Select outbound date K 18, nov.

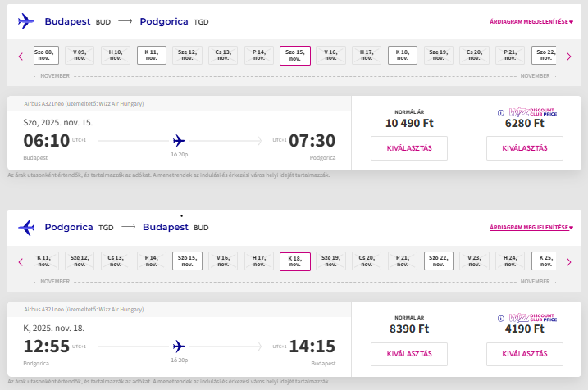[403, 56]
